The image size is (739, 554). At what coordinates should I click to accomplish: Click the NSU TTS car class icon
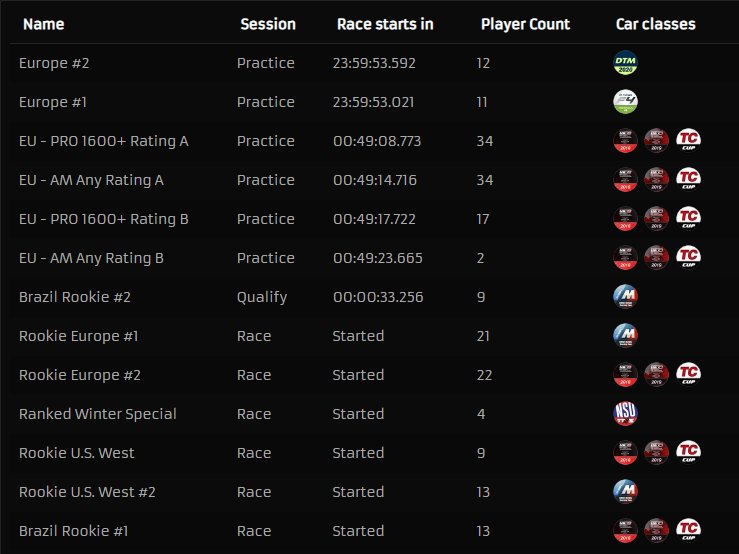click(x=624, y=414)
